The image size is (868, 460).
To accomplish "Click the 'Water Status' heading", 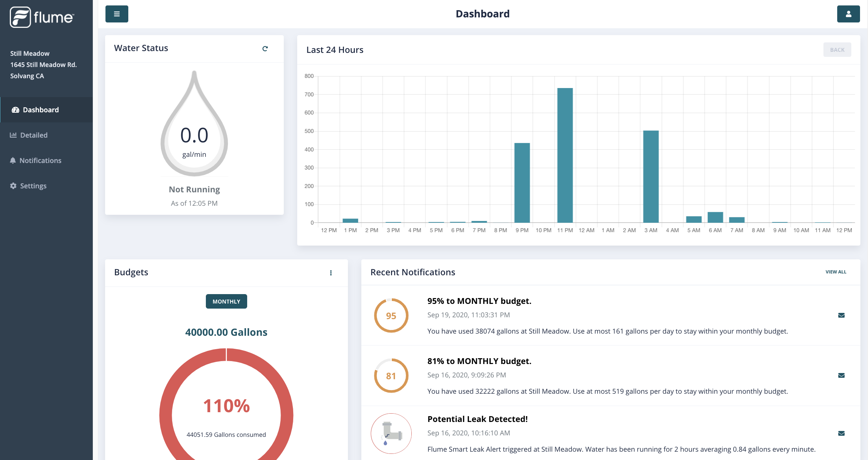I will click(141, 48).
